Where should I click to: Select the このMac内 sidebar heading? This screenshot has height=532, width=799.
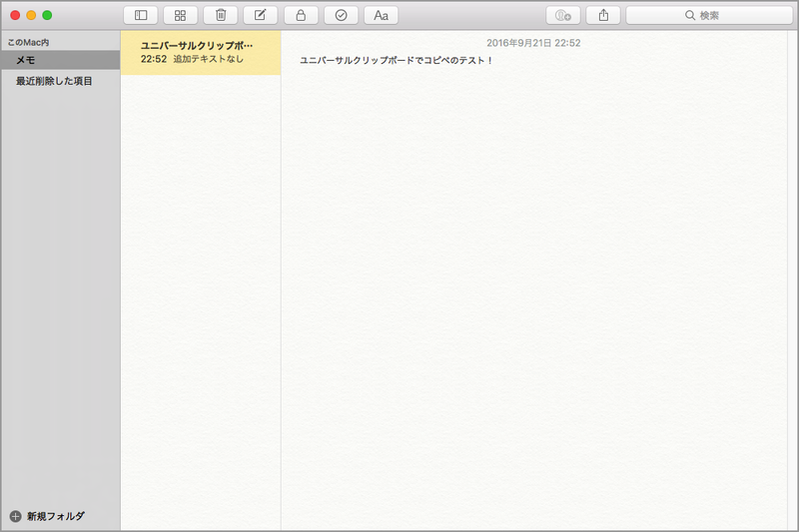click(x=29, y=42)
